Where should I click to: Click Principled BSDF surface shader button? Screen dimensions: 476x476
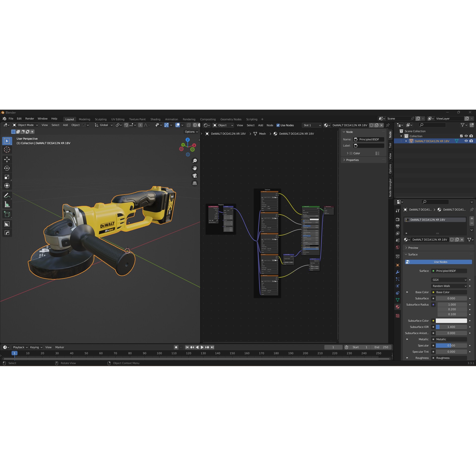[449, 271]
